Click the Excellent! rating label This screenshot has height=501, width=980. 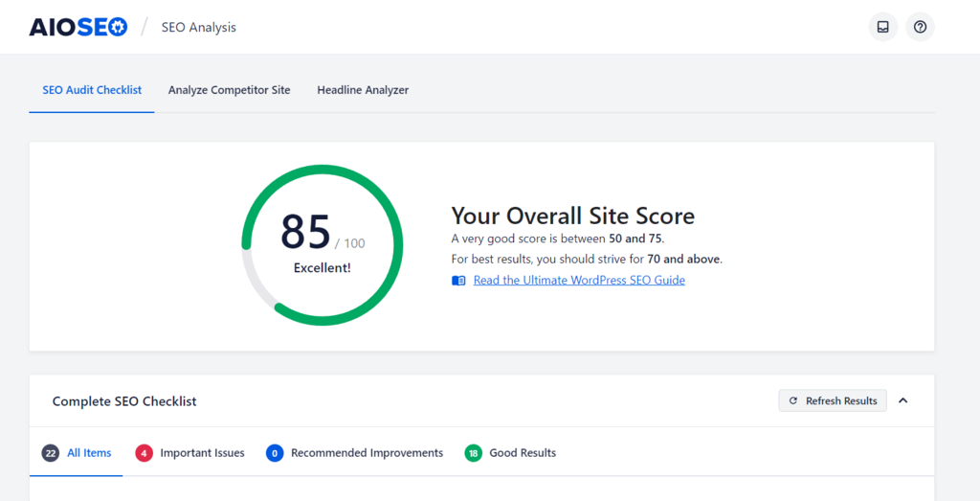pyautogui.click(x=322, y=268)
